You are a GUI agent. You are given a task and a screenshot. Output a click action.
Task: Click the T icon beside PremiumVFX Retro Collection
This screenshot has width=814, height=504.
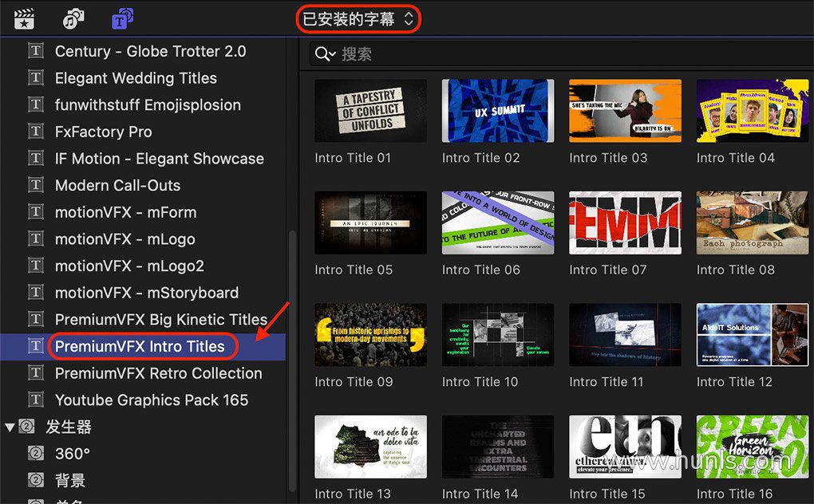click(x=35, y=372)
